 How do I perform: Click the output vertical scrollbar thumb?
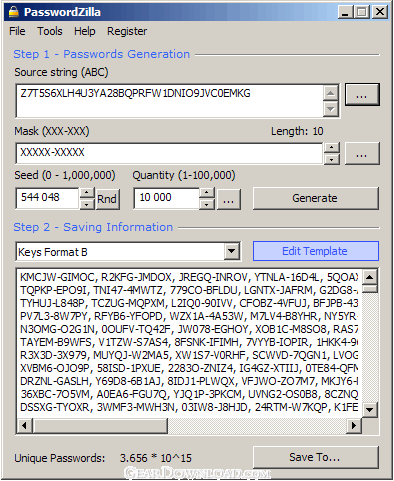point(370,289)
